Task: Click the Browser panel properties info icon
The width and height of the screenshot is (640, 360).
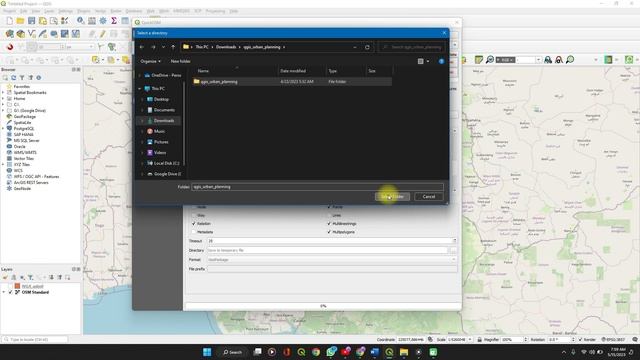Action: point(39,78)
